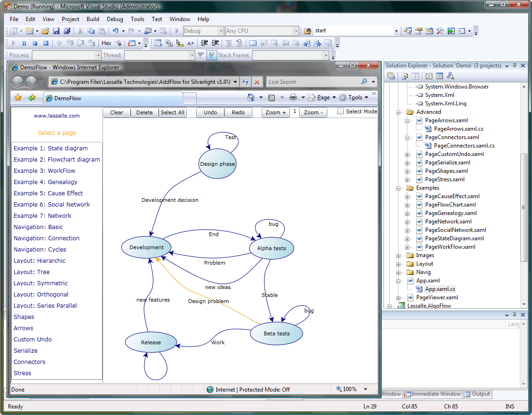This screenshot has width=532, height=415.
Task: Enable Select Mode in the DemoFlow page
Action: point(341,111)
